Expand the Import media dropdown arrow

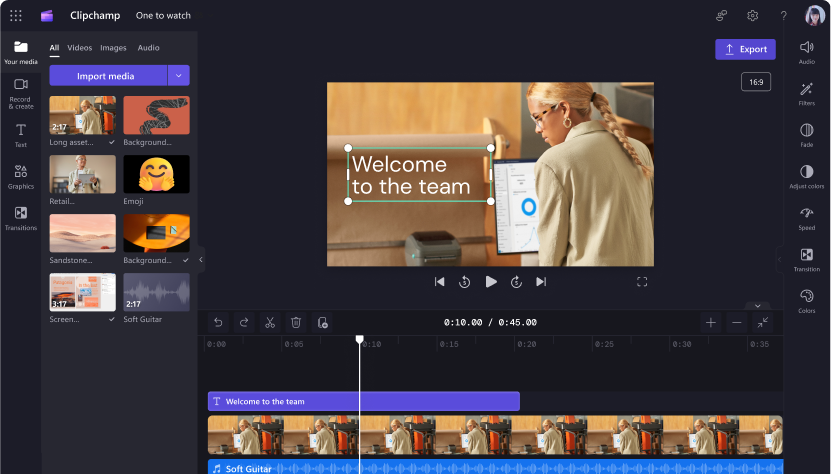(179, 76)
